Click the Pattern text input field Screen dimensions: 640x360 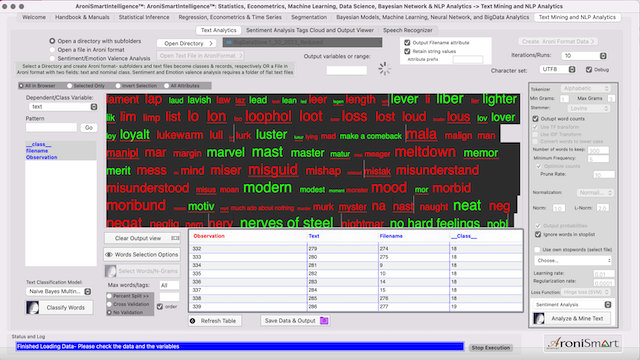(x=51, y=128)
